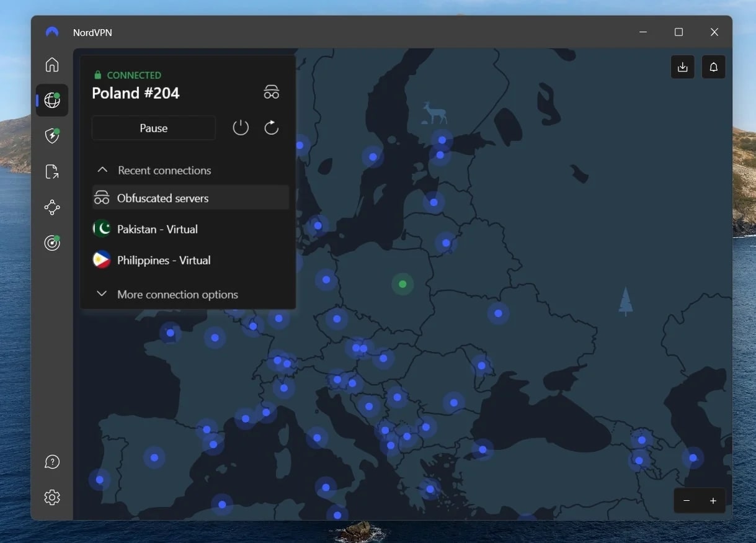Open the Dark Web Monitor icon
756x543 pixels.
coord(51,243)
